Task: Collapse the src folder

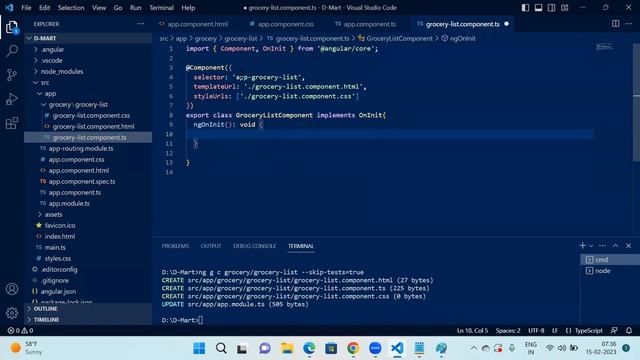Action: tap(88, 82)
